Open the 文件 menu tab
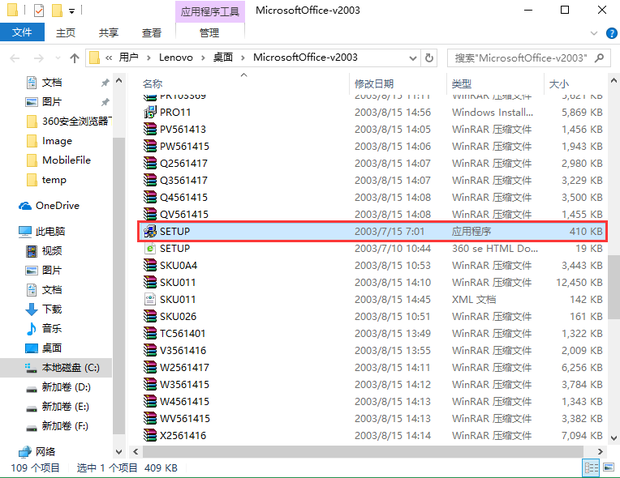Image resolution: width=620 pixels, height=478 pixels. [x=22, y=32]
